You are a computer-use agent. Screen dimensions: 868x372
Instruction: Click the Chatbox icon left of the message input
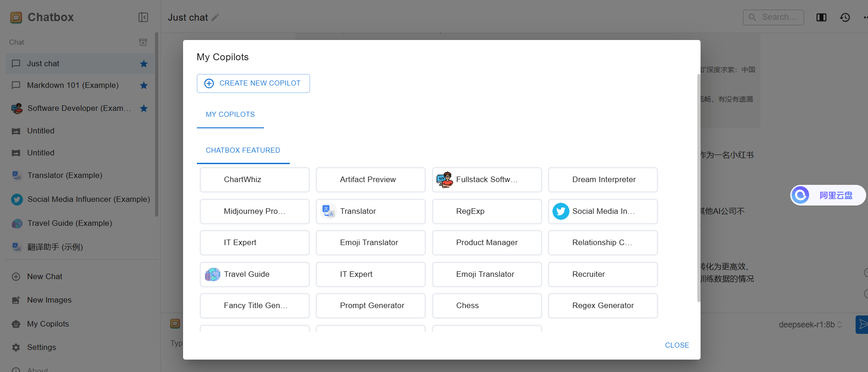[175, 324]
